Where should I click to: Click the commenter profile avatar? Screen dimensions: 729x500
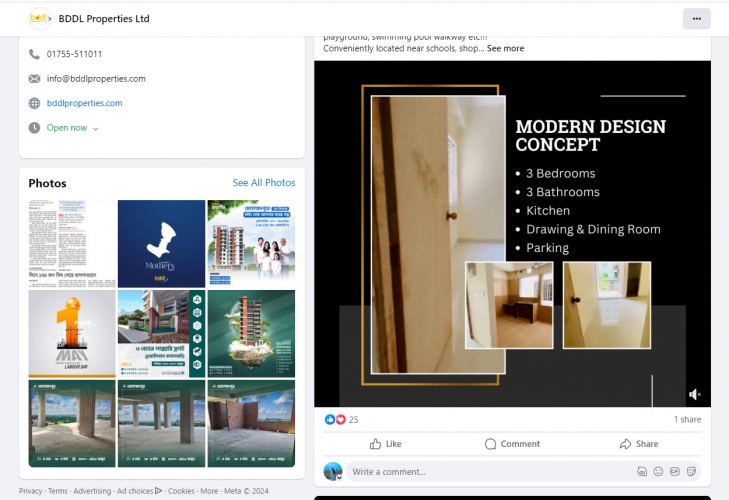(333, 472)
